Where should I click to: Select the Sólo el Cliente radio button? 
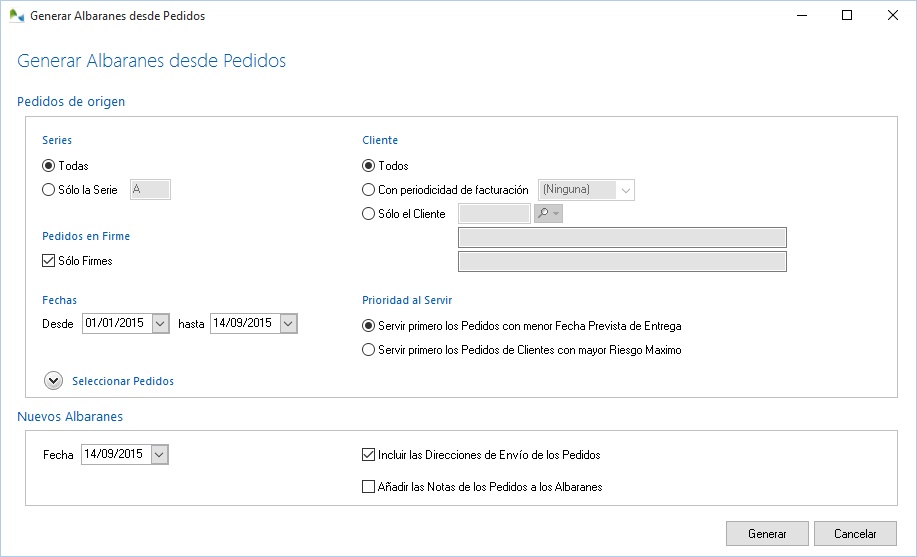point(369,214)
